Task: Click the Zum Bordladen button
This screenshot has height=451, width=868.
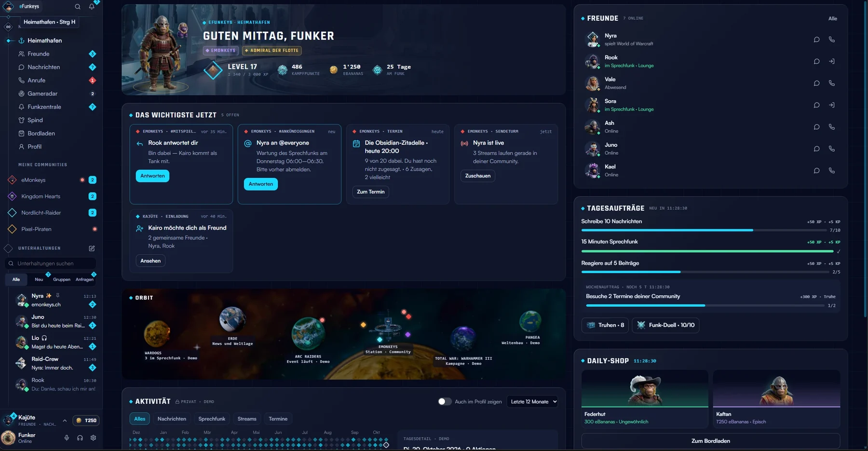Action: point(710,441)
